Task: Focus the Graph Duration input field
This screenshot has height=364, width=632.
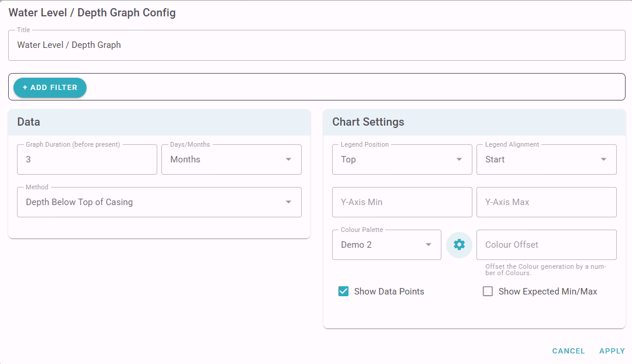Action: coord(87,160)
